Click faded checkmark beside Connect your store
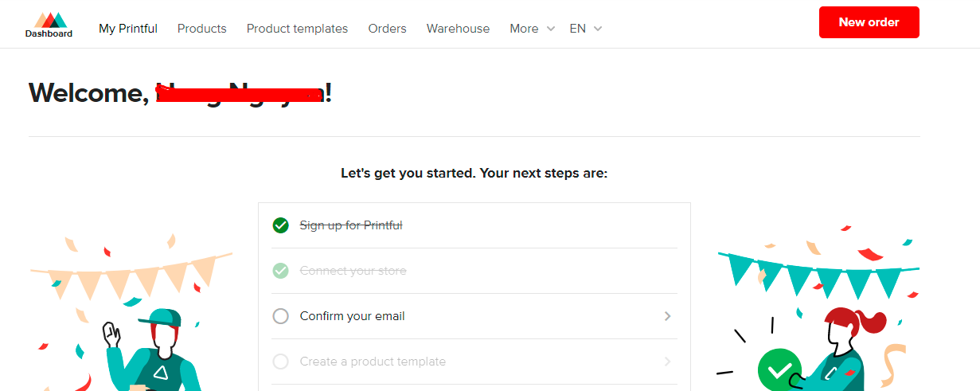 (280, 271)
